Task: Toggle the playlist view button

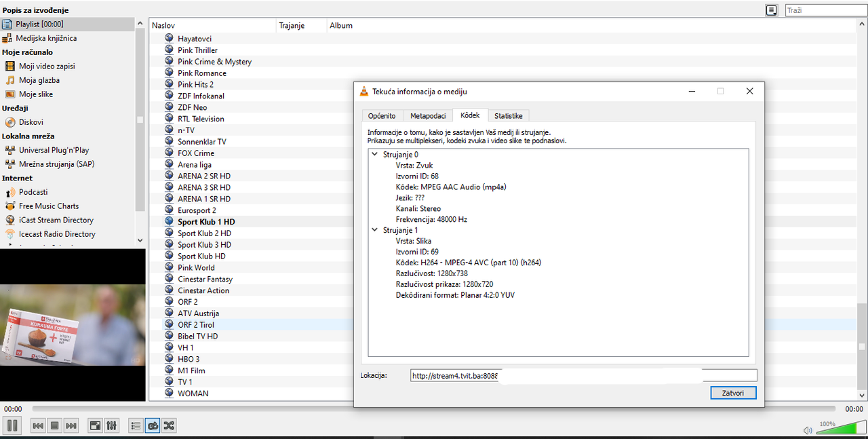Action: [136, 425]
